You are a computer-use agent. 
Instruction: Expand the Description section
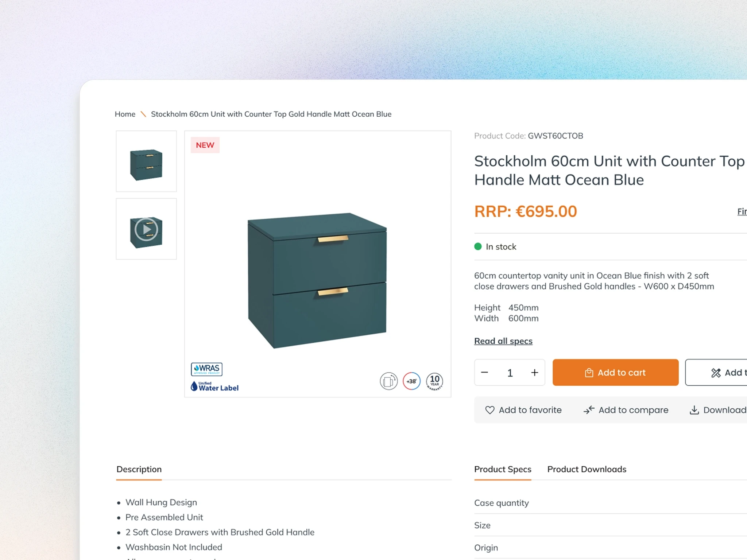click(138, 469)
